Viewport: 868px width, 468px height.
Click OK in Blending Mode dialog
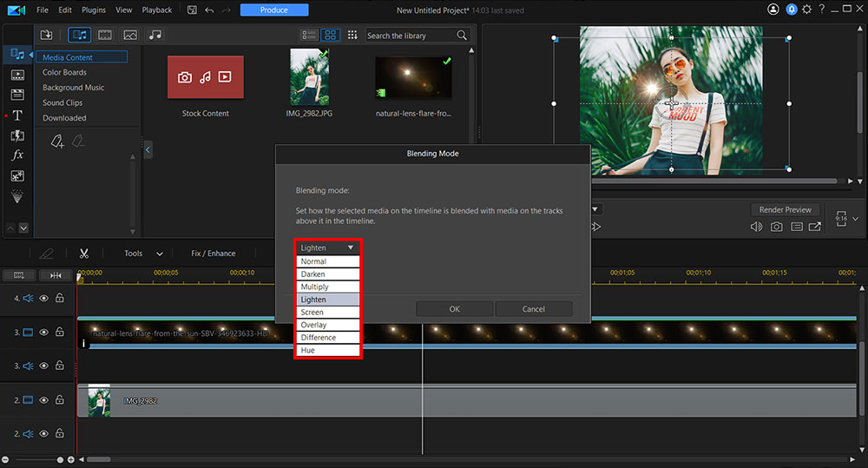click(x=454, y=308)
